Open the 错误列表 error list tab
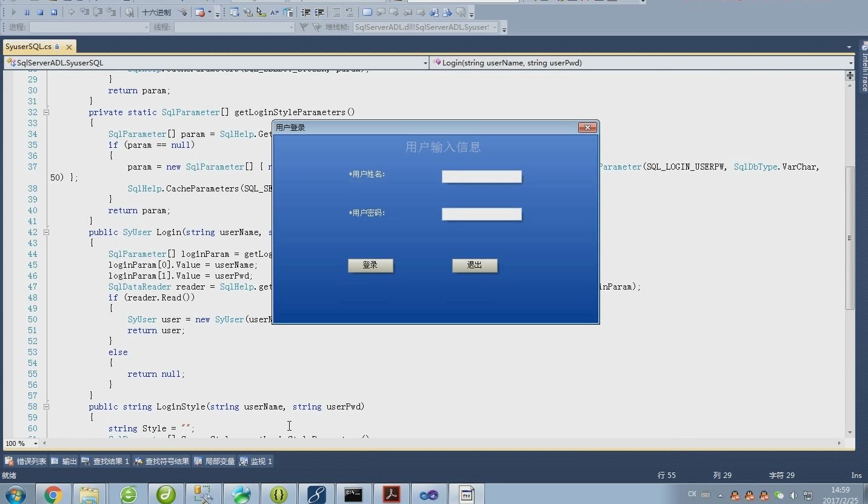The image size is (868, 504). (x=26, y=461)
